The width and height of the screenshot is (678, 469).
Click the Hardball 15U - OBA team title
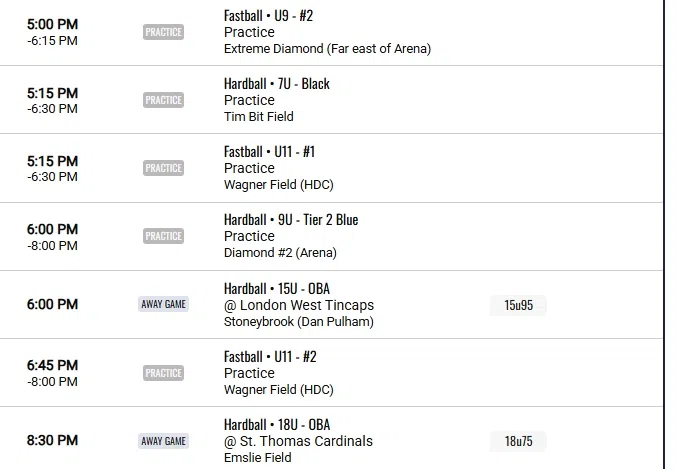coord(277,288)
